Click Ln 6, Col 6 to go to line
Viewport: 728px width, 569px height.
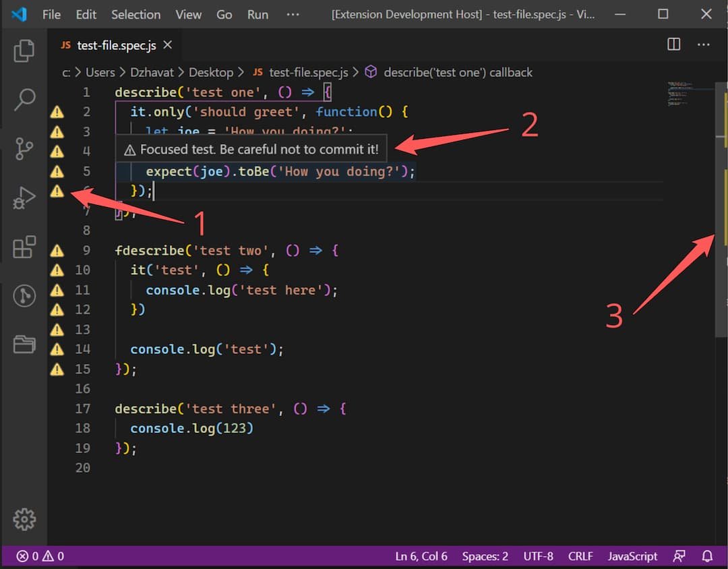click(x=421, y=556)
